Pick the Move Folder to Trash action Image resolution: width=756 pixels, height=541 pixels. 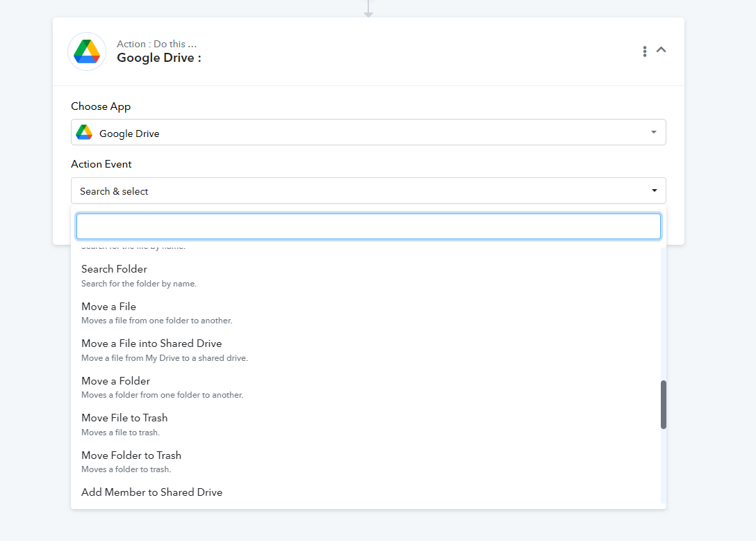(x=368, y=462)
